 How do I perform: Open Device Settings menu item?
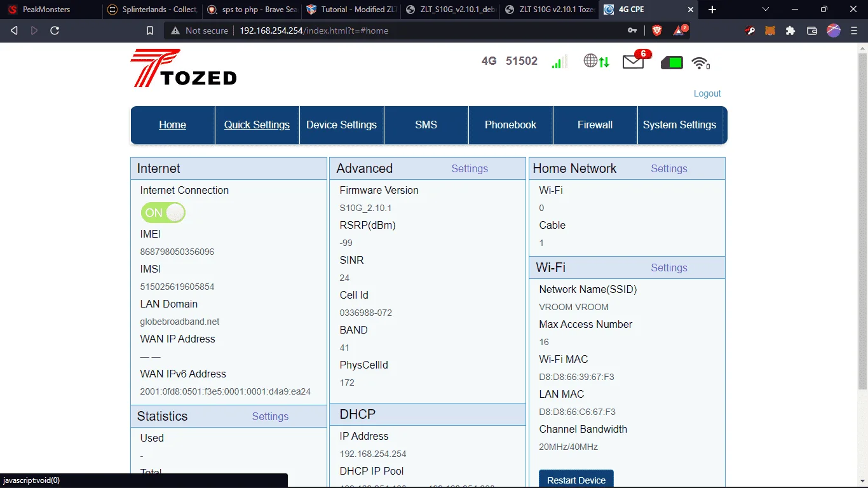click(341, 125)
